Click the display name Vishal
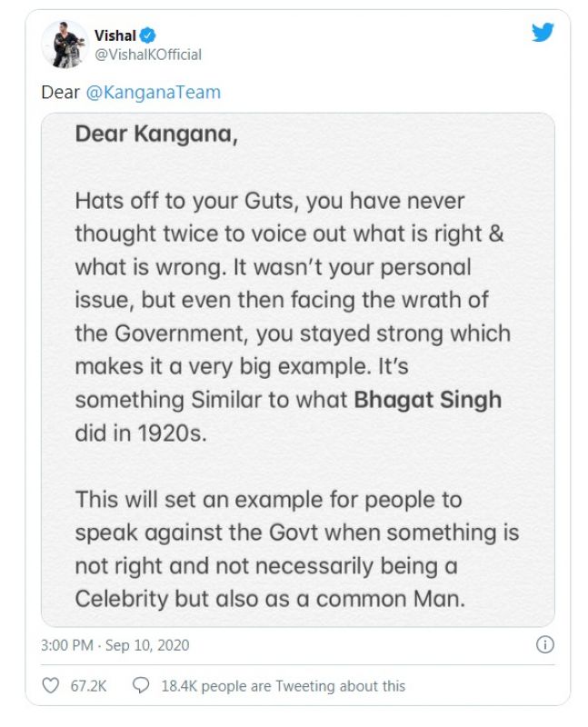Viewport: 588px width, 727px height. 115,36
